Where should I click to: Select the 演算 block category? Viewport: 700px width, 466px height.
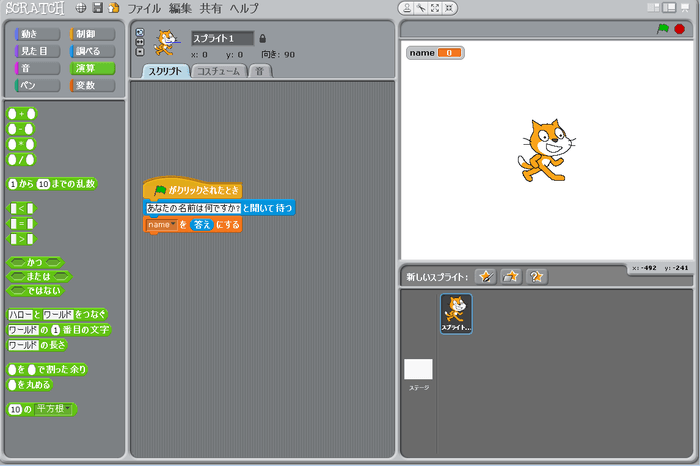[x=92, y=68]
